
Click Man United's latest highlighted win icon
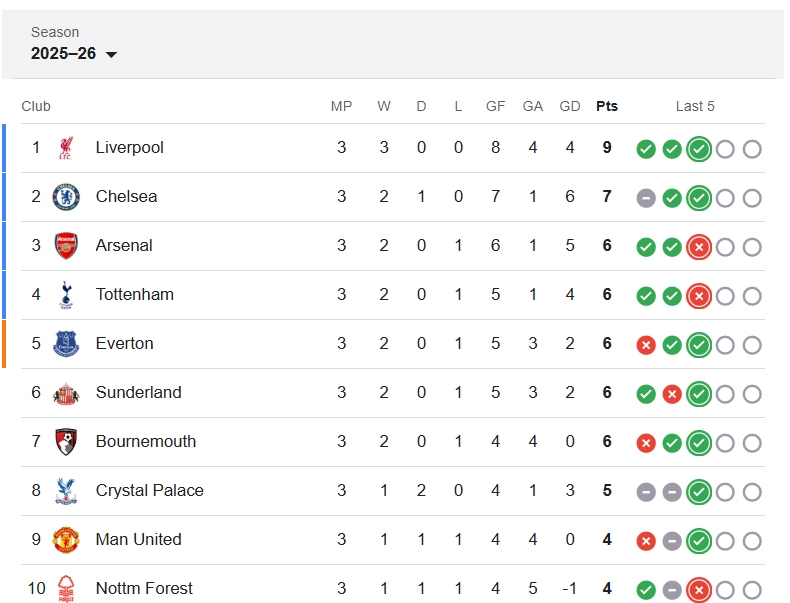[699, 541]
